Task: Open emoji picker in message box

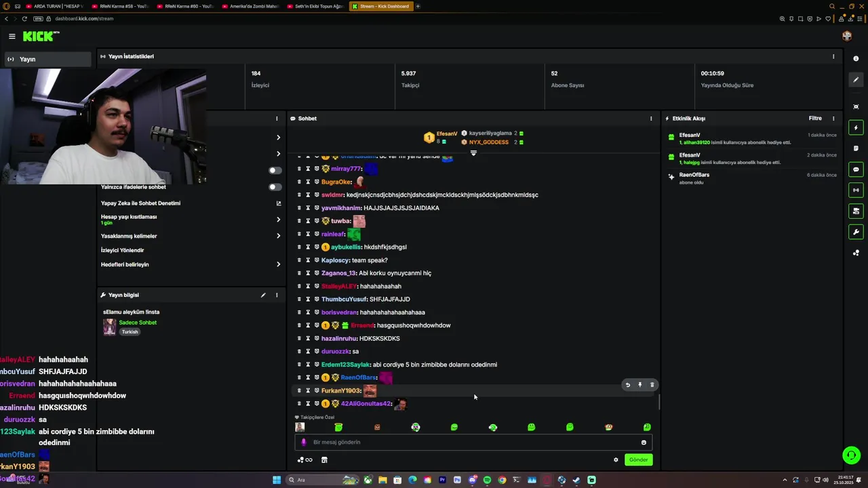Action: pos(644,443)
